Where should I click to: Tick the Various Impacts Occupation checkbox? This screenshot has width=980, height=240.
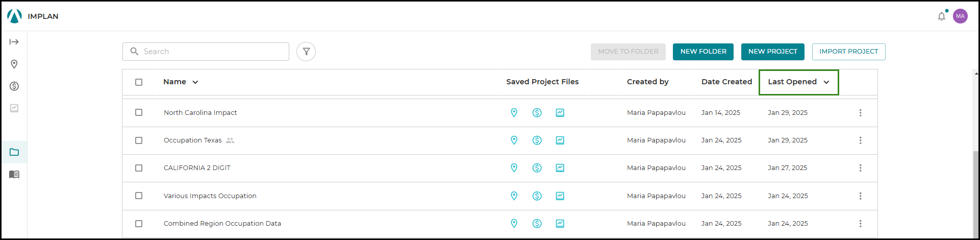pos(139,196)
